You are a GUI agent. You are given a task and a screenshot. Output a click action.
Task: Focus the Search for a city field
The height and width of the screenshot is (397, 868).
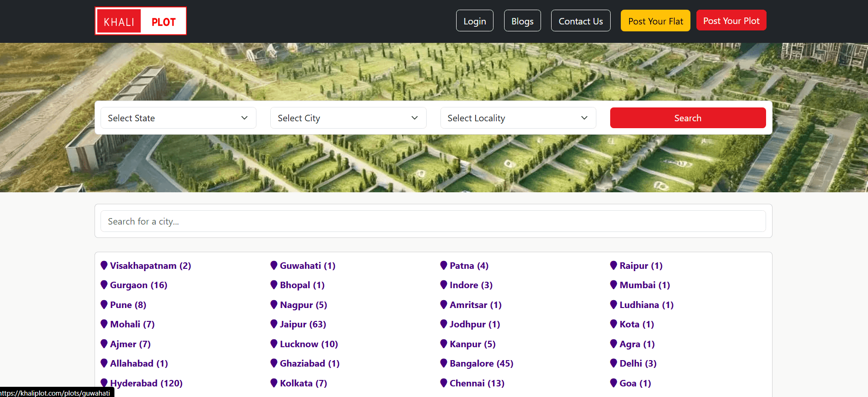(x=433, y=221)
